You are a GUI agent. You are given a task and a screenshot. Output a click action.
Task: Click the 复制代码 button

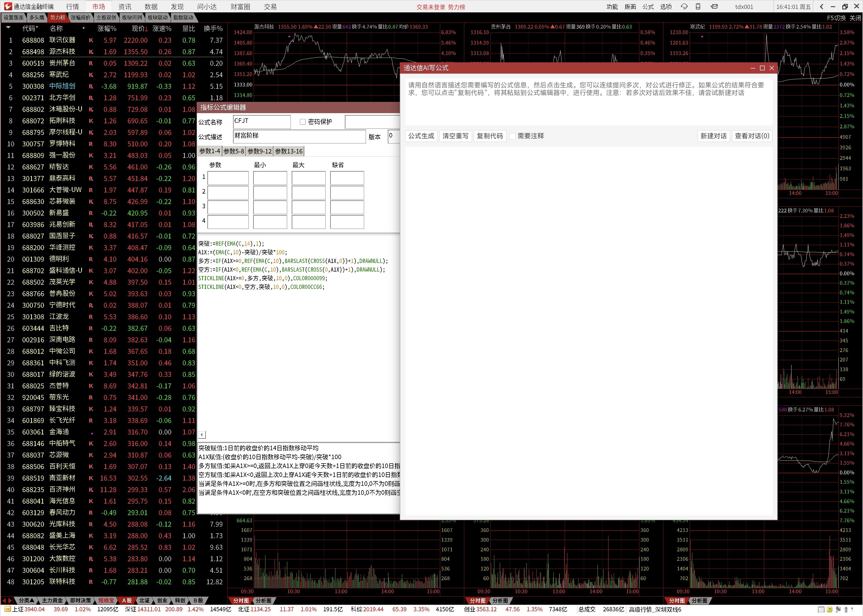pos(490,136)
